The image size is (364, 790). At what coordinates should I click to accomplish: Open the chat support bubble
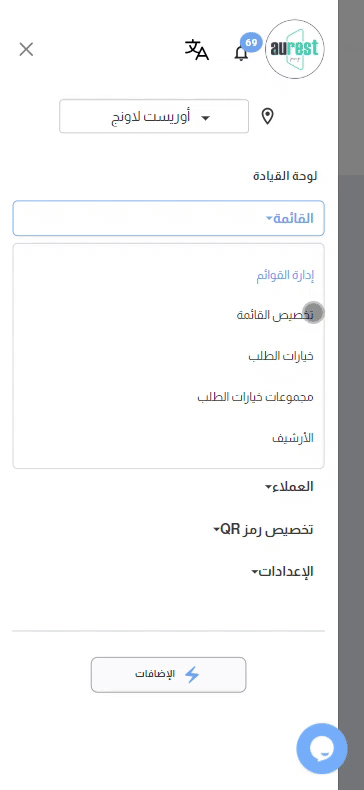pyautogui.click(x=322, y=749)
